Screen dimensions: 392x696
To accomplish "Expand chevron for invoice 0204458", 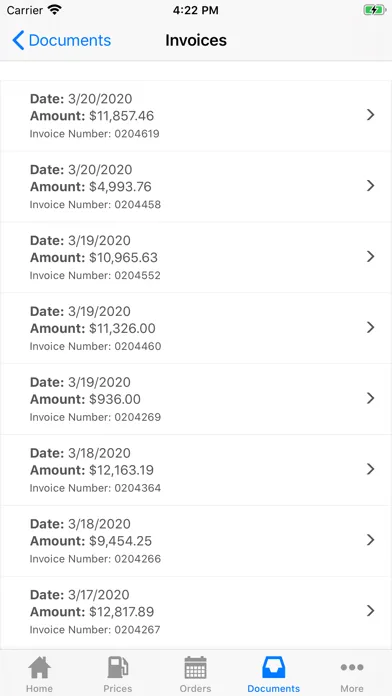I will pos(371,186).
